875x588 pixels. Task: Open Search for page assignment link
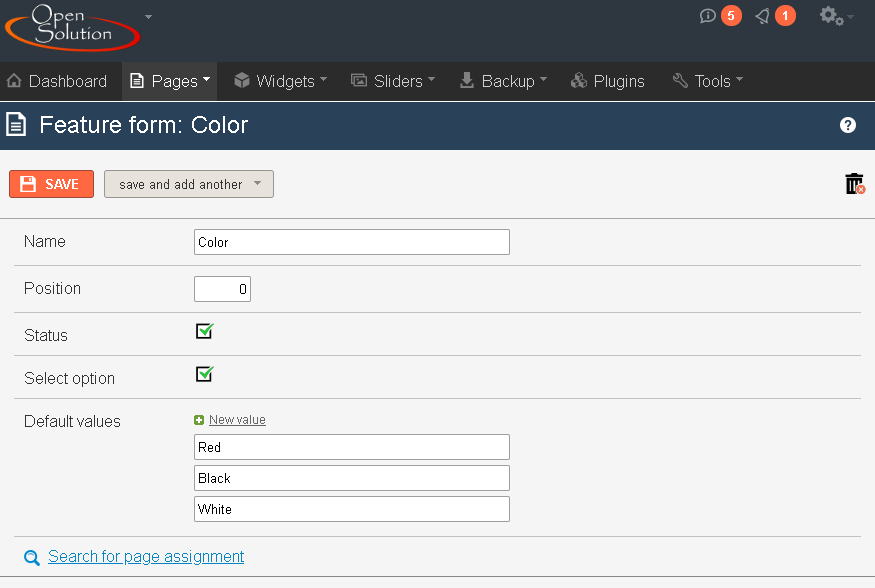146,557
